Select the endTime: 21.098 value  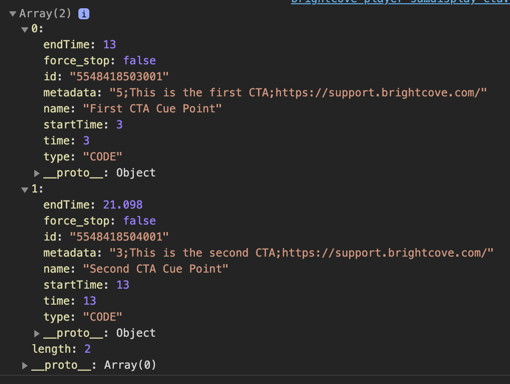pyautogui.click(x=123, y=205)
